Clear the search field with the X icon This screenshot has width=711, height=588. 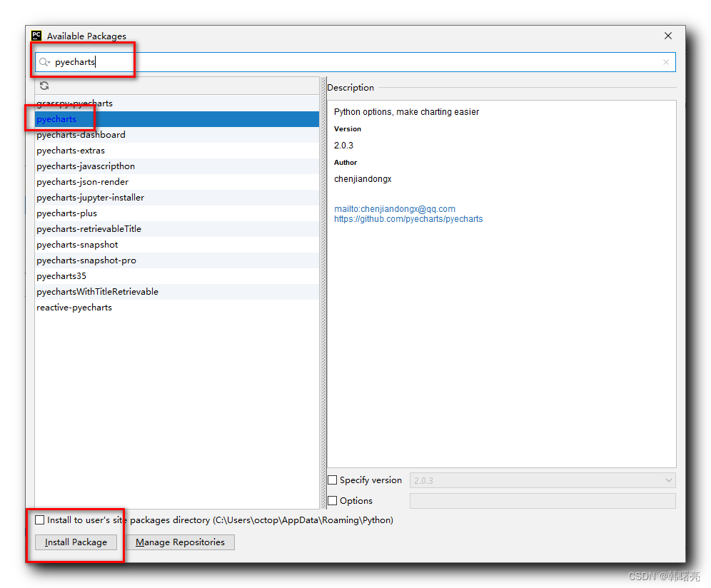point(665,62)
